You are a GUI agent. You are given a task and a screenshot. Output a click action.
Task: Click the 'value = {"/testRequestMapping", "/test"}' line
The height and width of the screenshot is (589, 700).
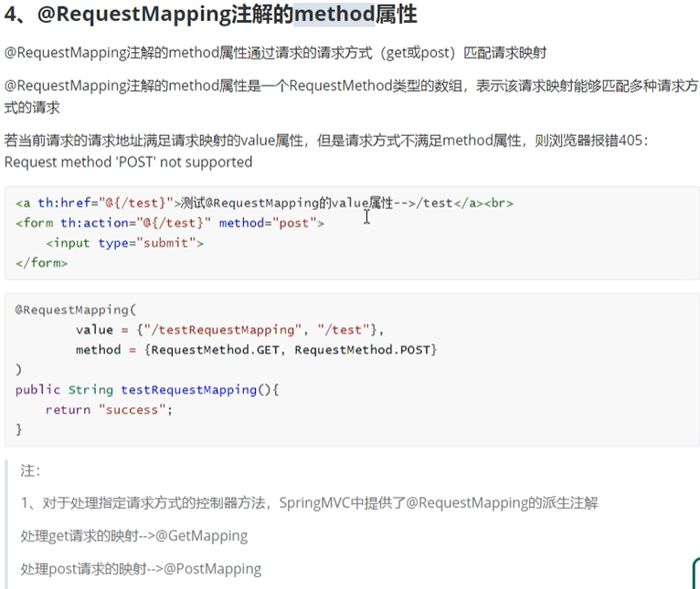click(x=229, y=330)
